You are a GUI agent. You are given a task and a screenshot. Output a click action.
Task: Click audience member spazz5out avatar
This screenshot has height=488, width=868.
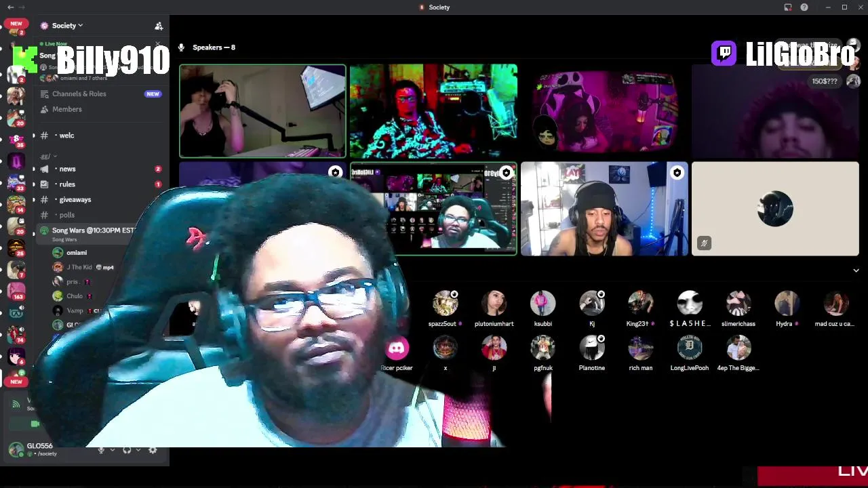point(446,304)
